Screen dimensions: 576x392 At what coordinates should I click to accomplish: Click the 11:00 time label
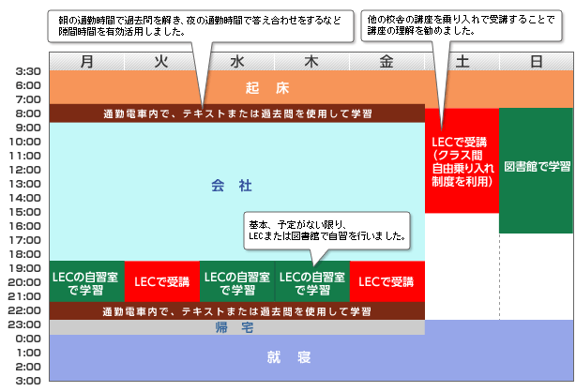tap(25, 156)
